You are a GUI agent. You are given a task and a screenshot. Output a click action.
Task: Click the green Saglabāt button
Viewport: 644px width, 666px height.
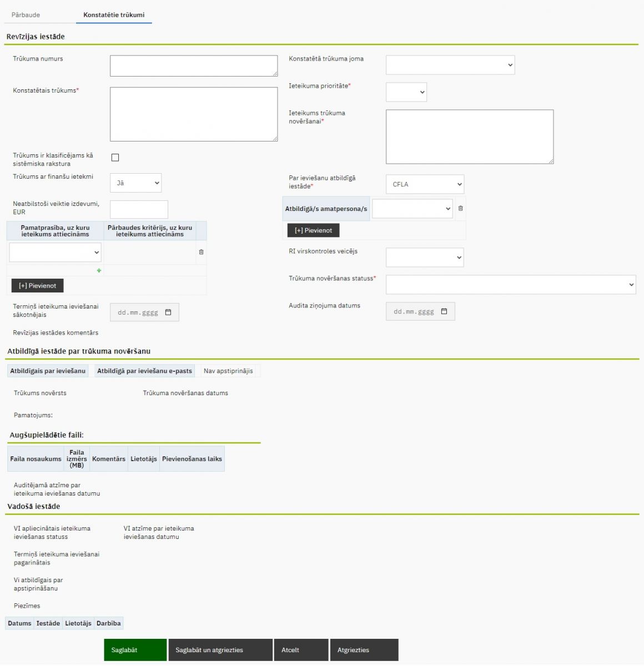(135, 650)
